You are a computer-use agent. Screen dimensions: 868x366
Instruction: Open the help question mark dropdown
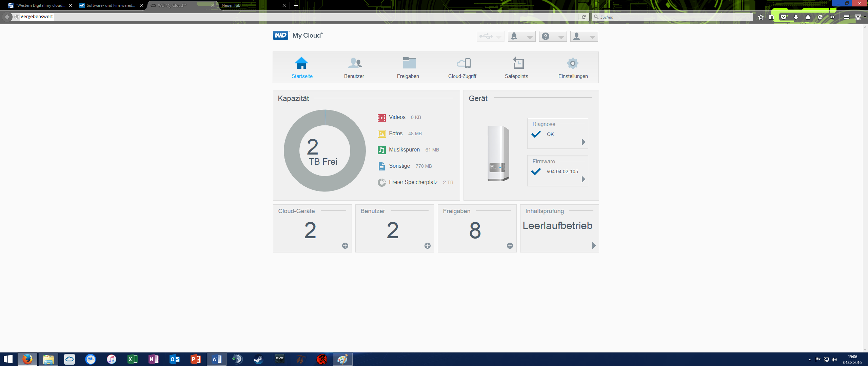553,37
